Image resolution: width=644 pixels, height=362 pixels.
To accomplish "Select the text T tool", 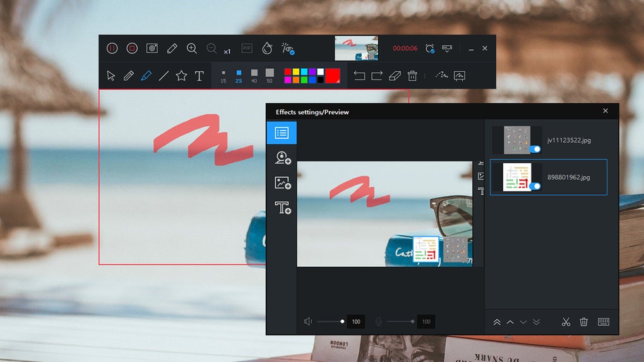I will tap(199, 76).
